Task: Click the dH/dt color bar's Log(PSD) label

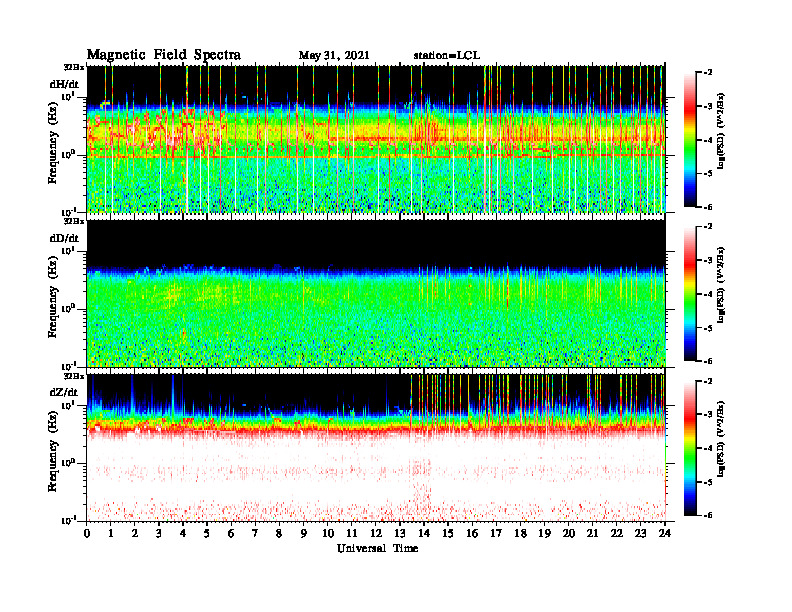Action: pyautogui.click(x=721, y=131)
